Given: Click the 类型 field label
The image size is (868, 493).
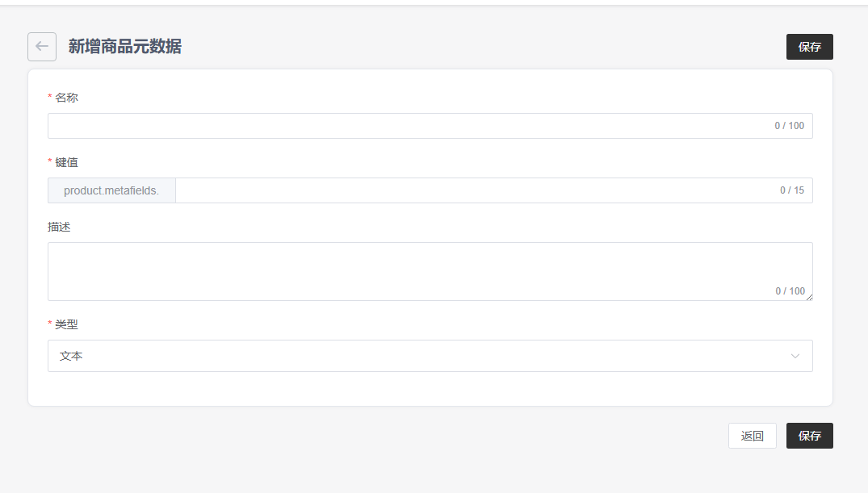Looking at the screenshot, I should (66, 324).
